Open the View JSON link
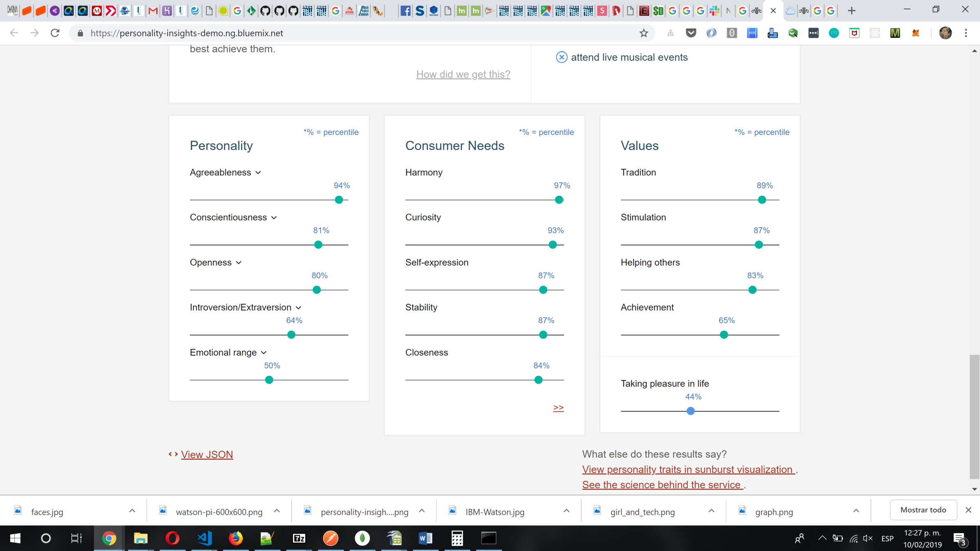 click(207, 454)
